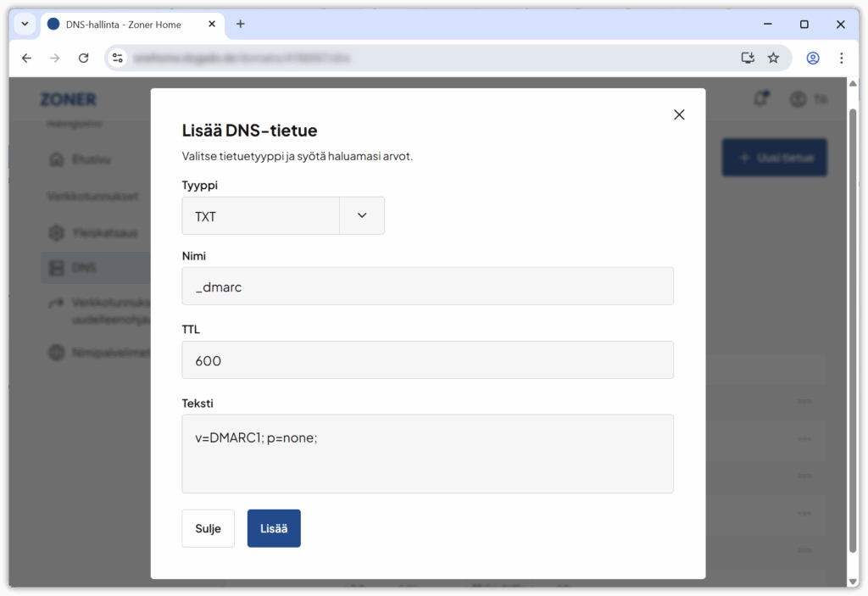Select the DNS-hallinta - Zoner Home tab
This screenshot has height=596, width=868.
pyautogui.click(x=124, y=25)
